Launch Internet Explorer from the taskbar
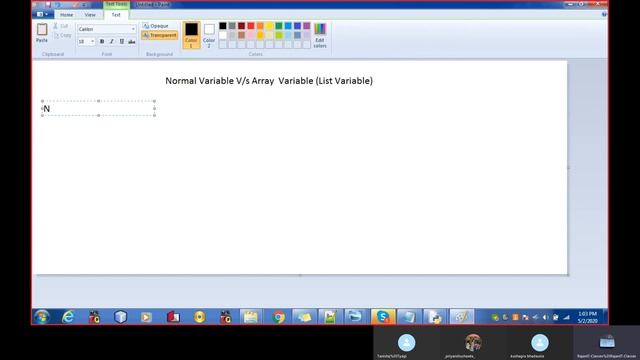640x360 pixels. (68, 317)
